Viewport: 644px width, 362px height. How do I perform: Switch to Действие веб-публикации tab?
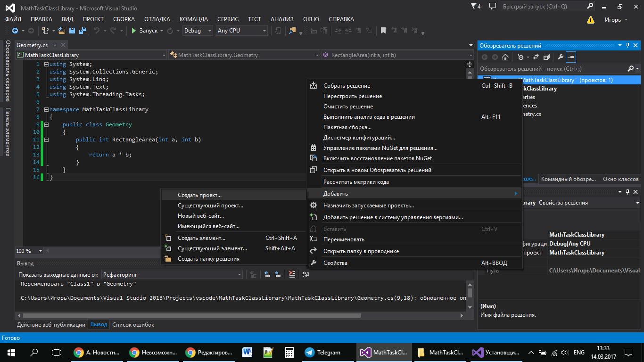point(51,325)
